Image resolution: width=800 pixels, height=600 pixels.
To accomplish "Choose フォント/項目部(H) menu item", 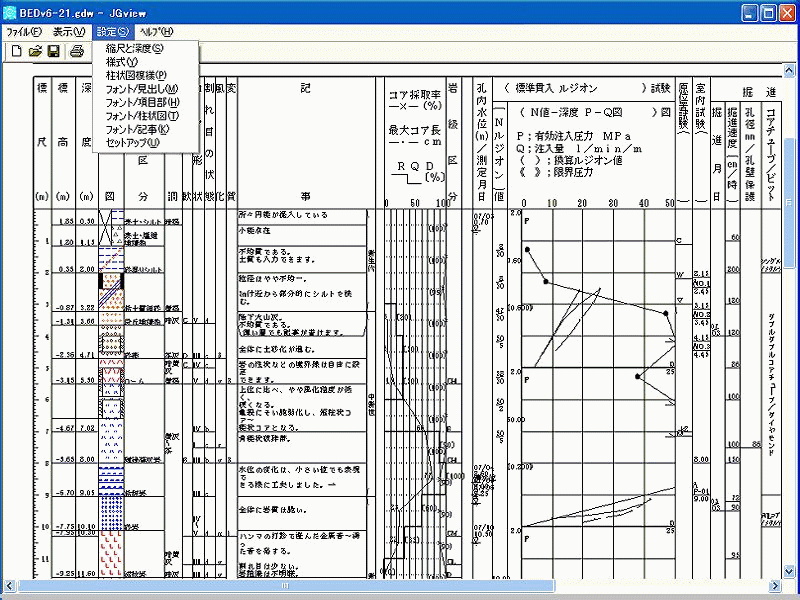I will pos(142,102).
